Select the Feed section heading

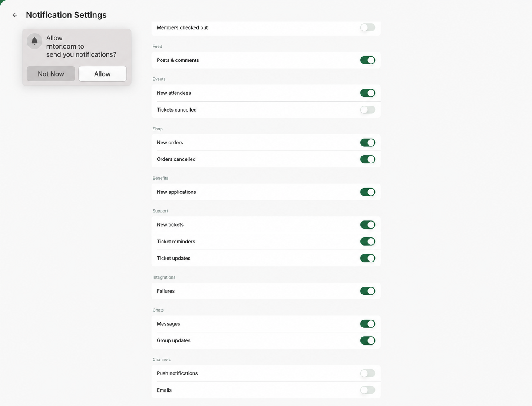[158, 46]
